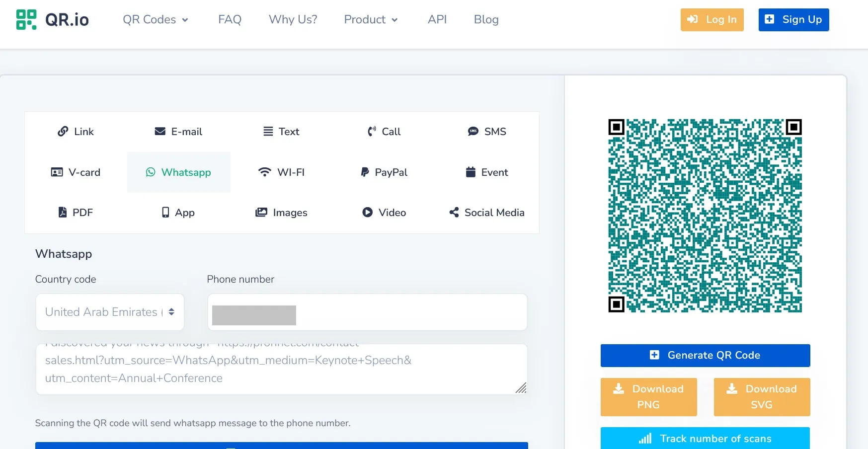Click the 'Phone number' label
The height and width of the screenshot is (449, 868).
pos(240,279)
